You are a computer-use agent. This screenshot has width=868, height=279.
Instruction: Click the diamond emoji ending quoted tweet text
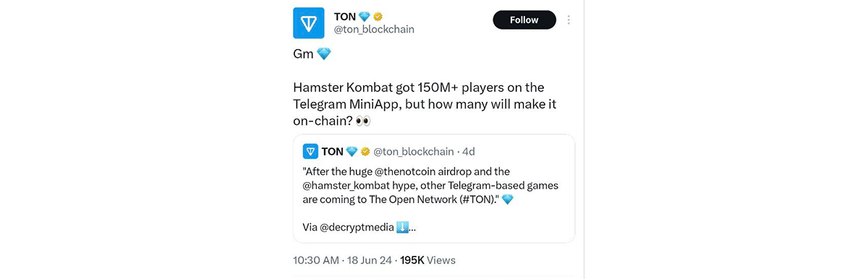[508, 199]
